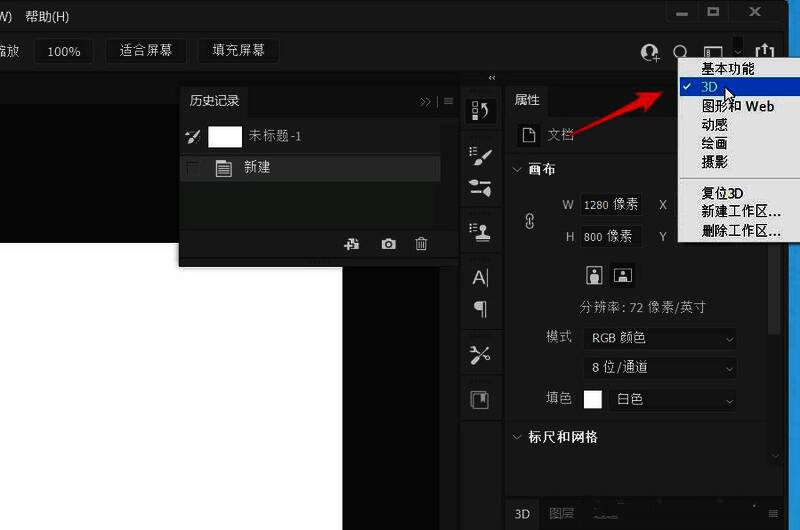Open the Brush Settings panel icon
This screenshot has width=800, height=530.
pos(480,157)
